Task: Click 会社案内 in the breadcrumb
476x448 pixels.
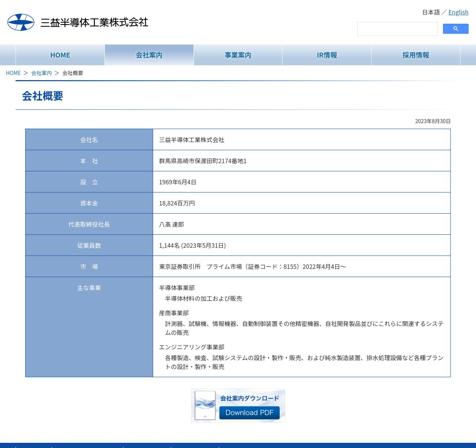Action: click(x=42, y=73)
